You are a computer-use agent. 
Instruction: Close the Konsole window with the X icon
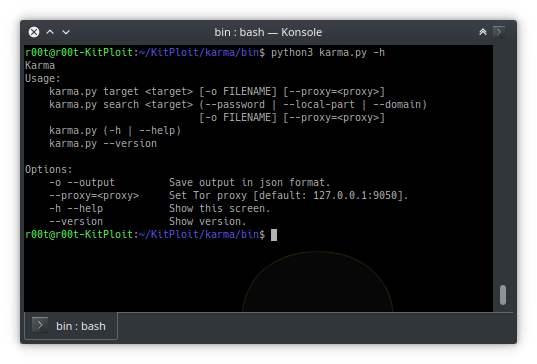(34, 32)
